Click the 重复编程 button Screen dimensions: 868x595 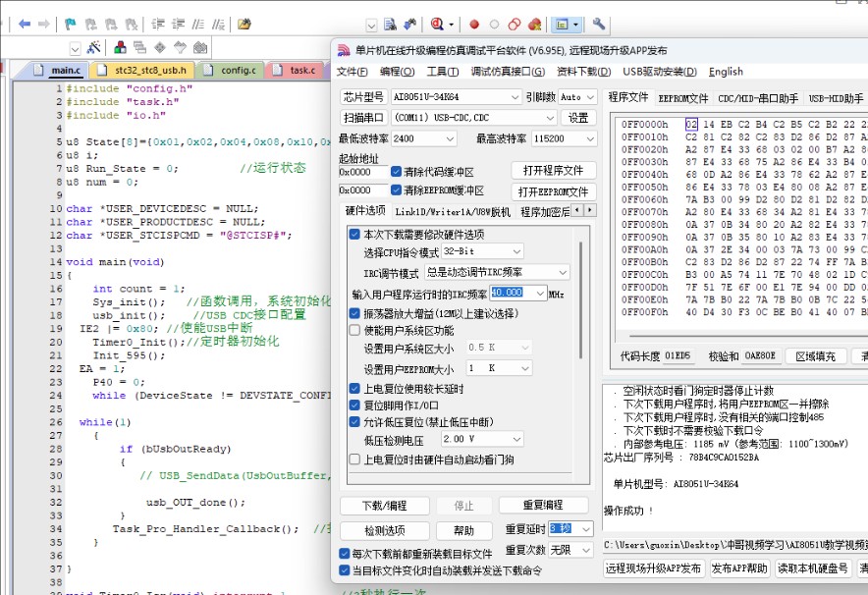coord(543,505)
